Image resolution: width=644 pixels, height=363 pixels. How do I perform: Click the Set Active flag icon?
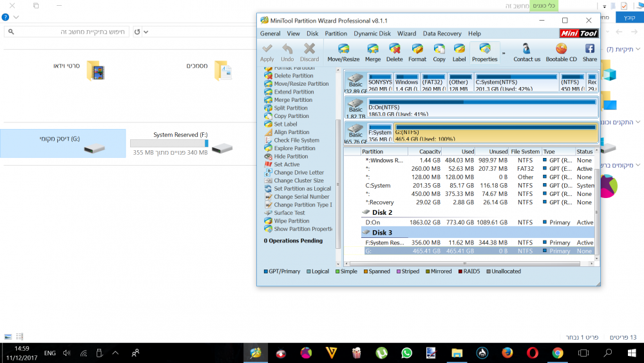coord(268,164)
